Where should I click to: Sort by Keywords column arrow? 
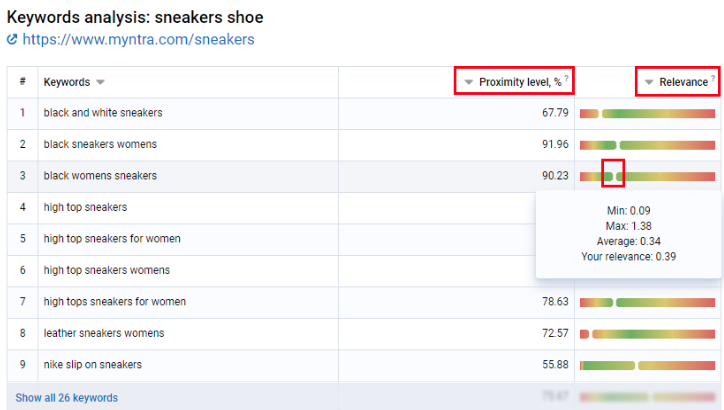click(x=100, y=82)
